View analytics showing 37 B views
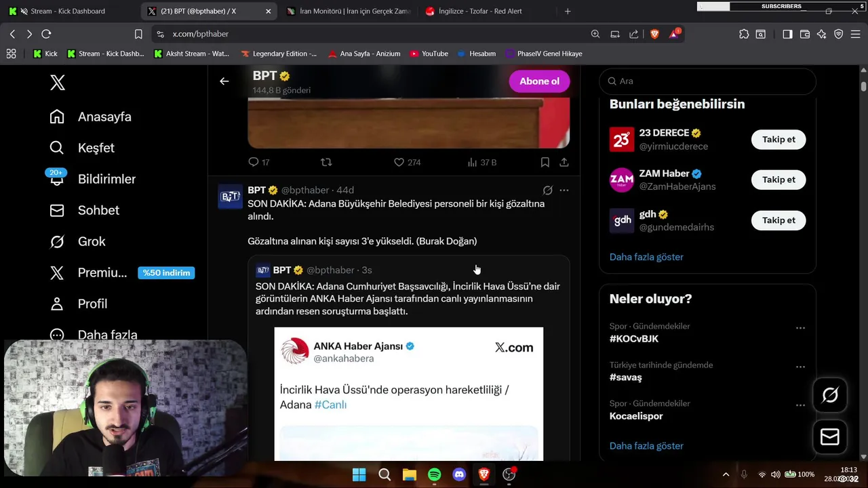 coord(481,162)
